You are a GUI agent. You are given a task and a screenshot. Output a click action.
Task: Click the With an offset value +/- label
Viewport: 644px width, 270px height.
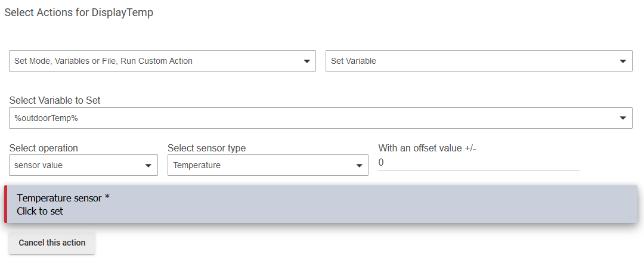[427, 148]
